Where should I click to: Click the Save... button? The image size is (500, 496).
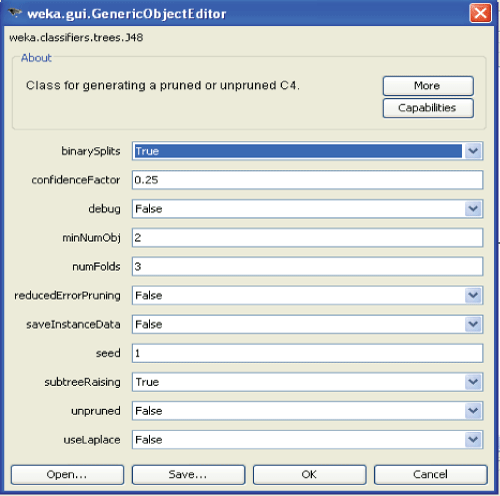[188, 475]
